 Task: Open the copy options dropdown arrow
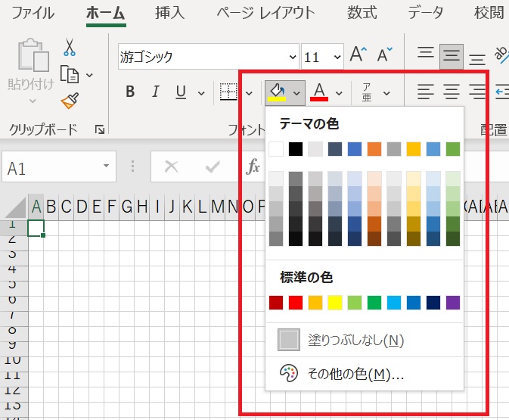click(x=89, y=76)
